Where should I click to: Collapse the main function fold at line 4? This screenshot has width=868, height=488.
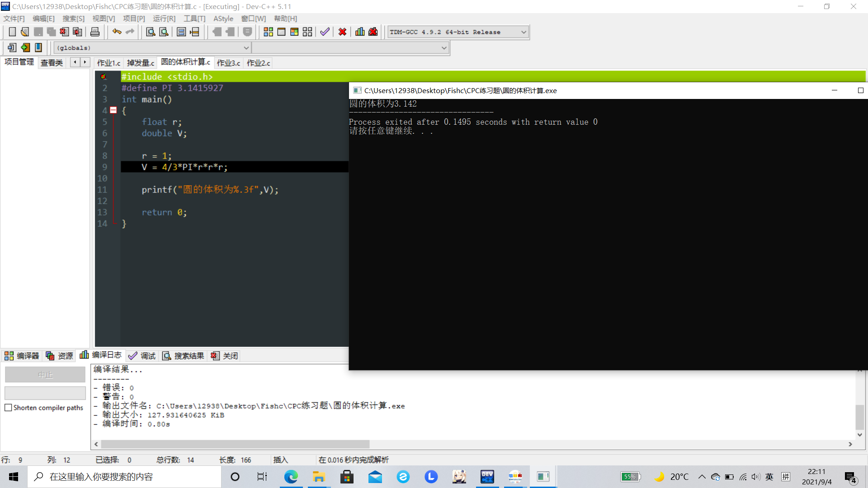[x=113, y=110]
